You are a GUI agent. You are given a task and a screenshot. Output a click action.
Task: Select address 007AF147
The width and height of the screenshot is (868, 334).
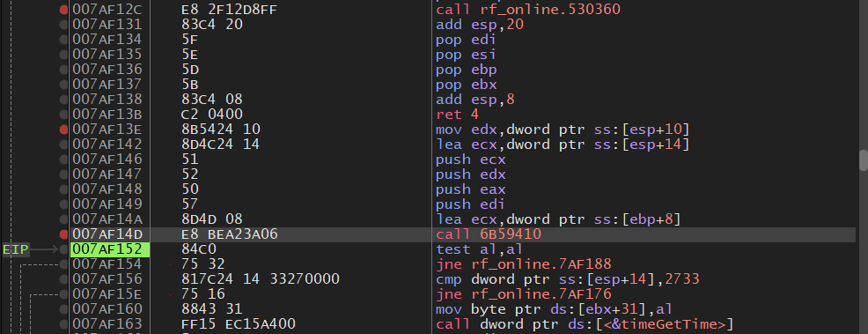[x=107, y=174]
